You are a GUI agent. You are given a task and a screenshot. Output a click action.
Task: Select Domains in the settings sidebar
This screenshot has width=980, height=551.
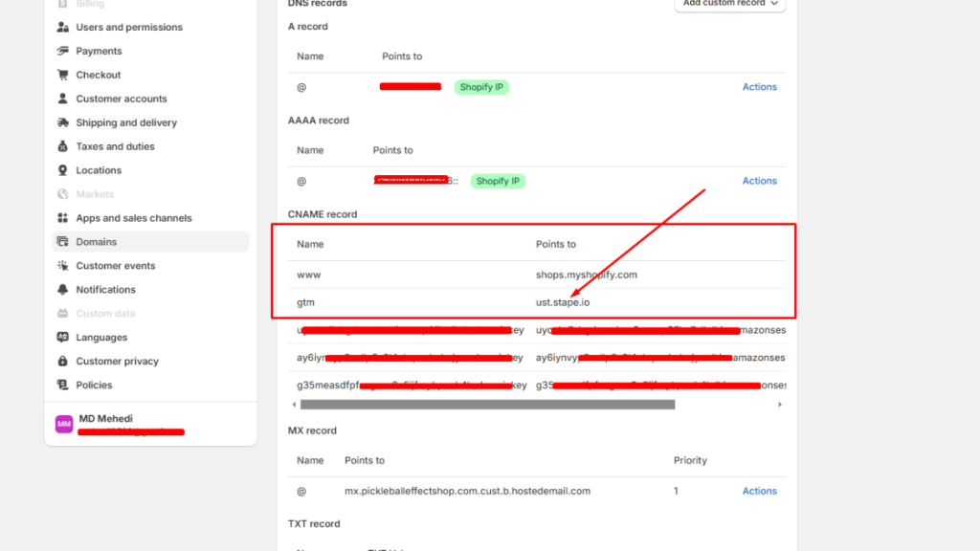click(x=150, y=242)
